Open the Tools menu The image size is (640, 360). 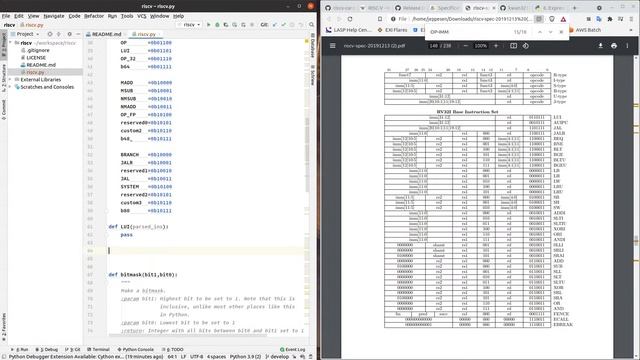point(127,16)
